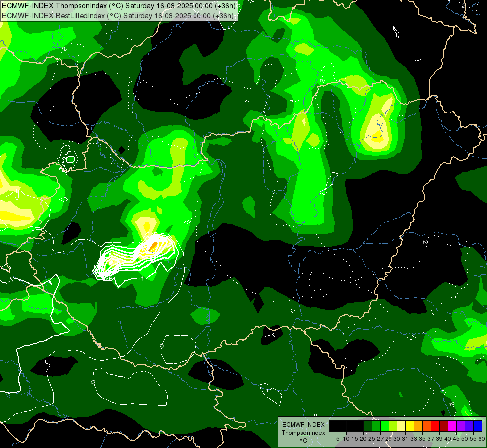
Task: Click the orange hotspot inside the white contours
Action: 153,247
